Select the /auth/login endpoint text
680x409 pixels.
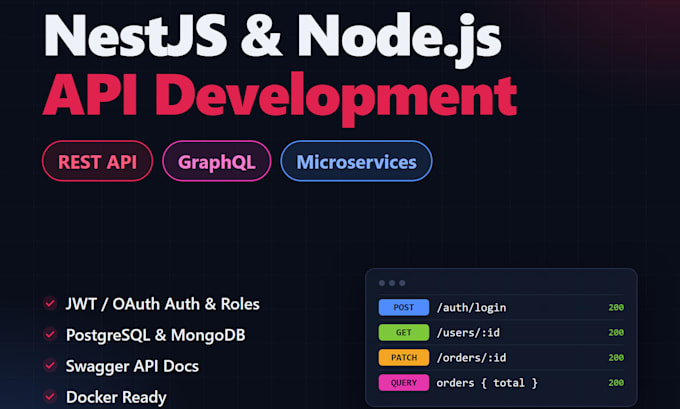pyautogui.click(x=471, y=308)
